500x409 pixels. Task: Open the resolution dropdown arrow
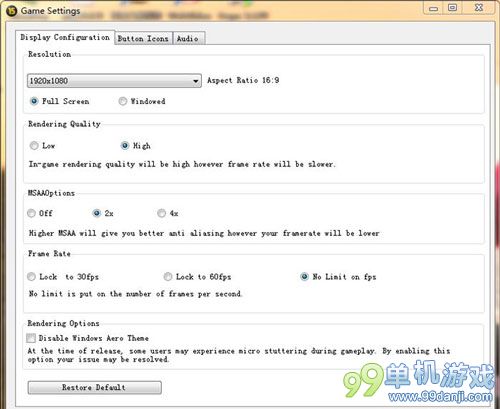(196, 81)
